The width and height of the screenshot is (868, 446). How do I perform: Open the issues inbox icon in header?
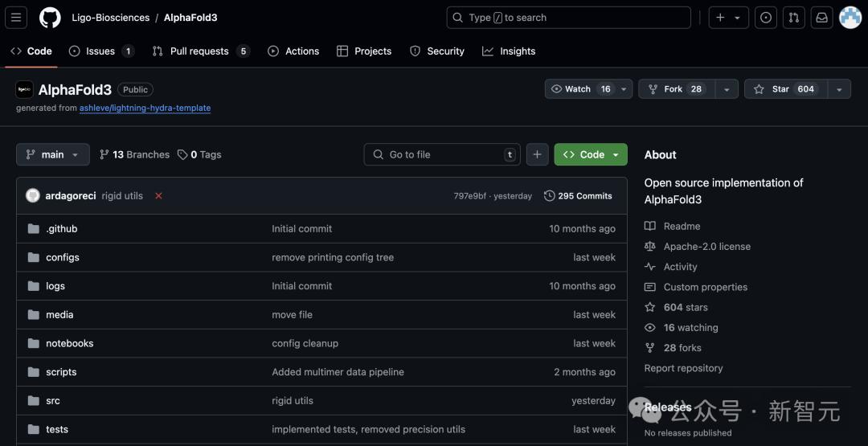(766, 18)
